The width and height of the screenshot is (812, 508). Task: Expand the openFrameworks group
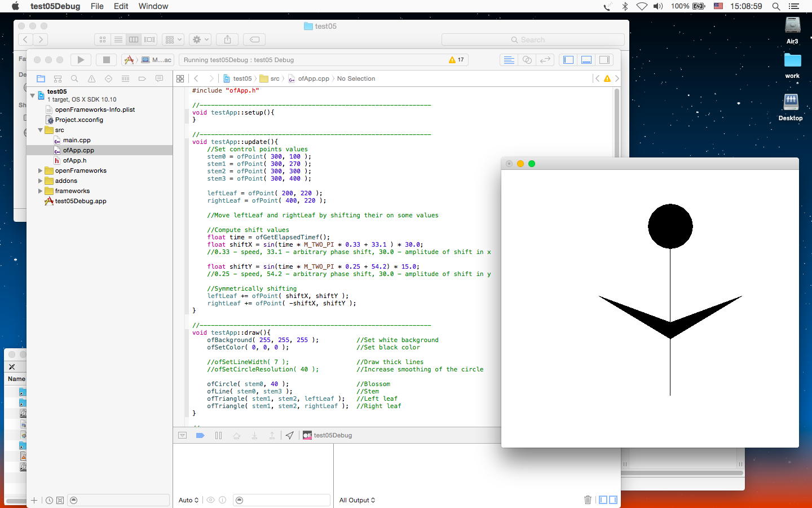click(x=41, y=170)
